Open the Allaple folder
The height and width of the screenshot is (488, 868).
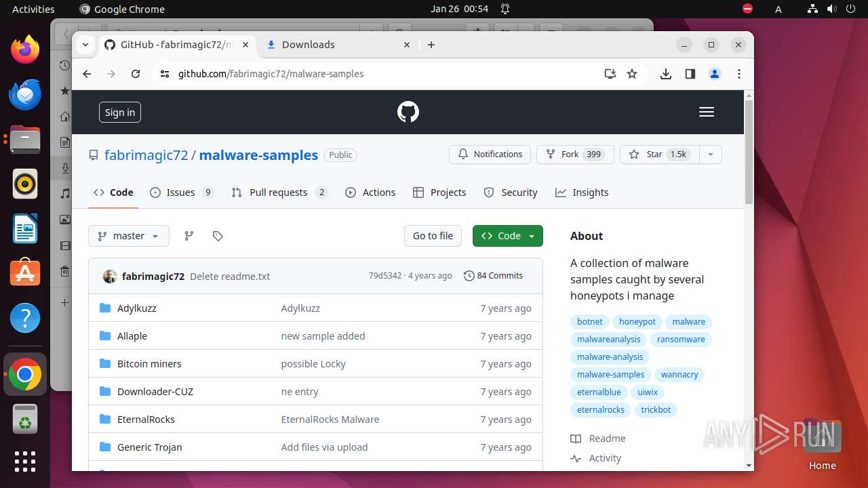coord(132,336)
